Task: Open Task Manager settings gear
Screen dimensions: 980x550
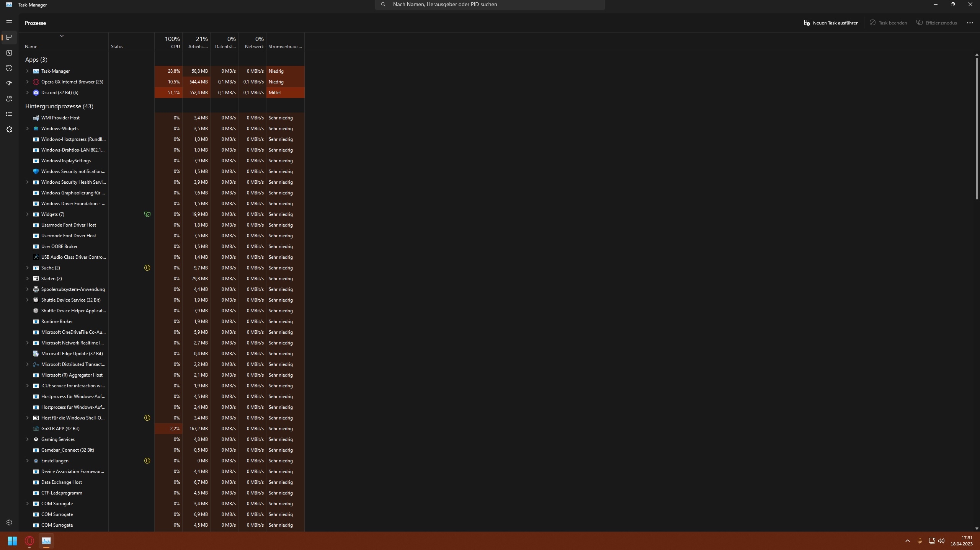Action: point(9,522)
